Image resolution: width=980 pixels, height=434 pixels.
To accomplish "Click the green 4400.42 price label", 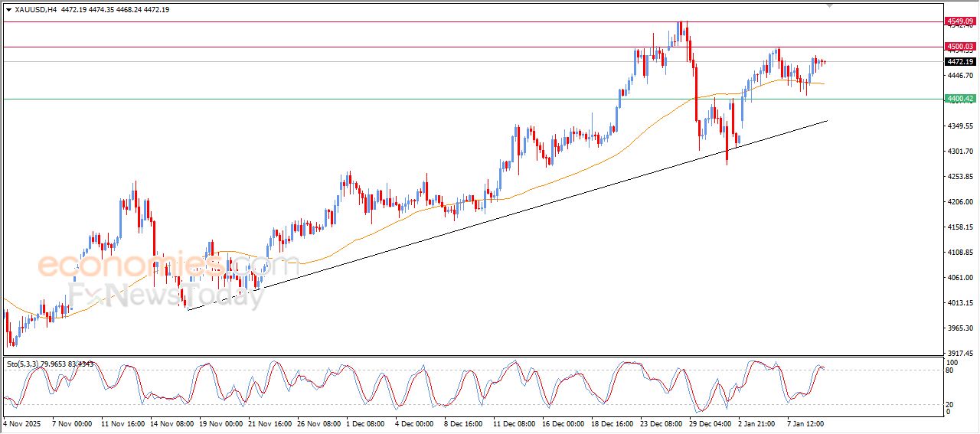I will (959, 99).
